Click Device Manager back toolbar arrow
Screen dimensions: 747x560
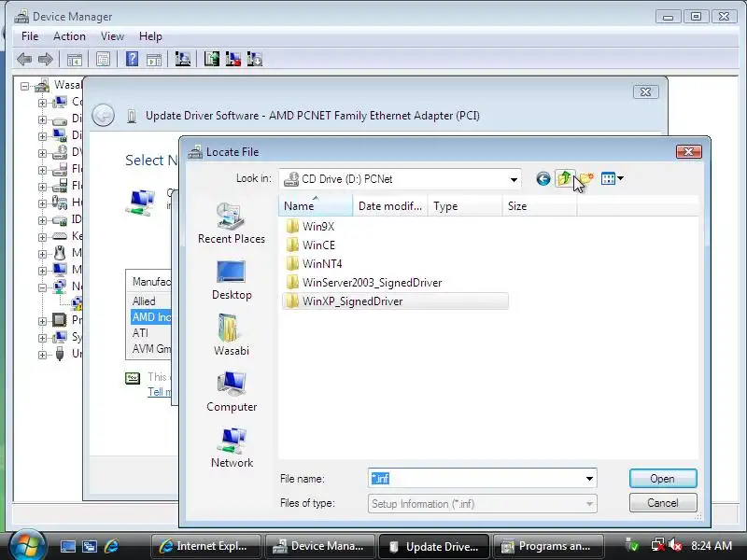point(24,60)
